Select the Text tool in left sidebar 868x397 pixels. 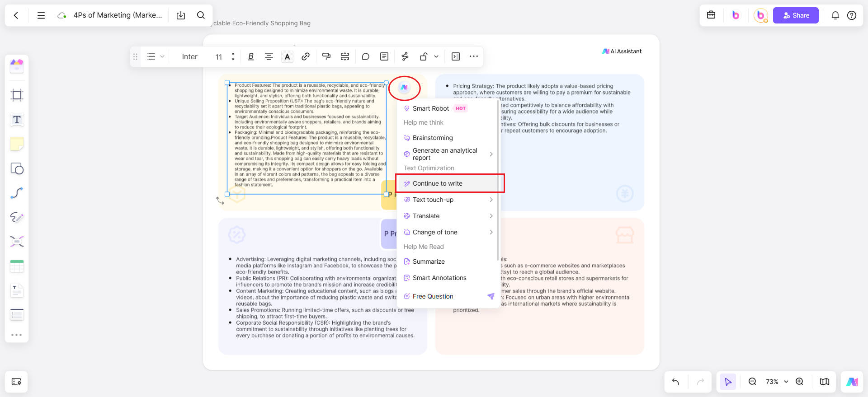[17, 120]
